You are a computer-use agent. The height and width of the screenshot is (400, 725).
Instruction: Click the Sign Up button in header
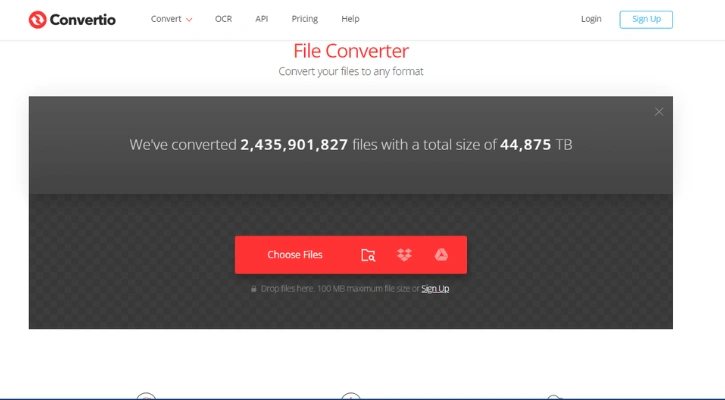[x=646, y=19]
